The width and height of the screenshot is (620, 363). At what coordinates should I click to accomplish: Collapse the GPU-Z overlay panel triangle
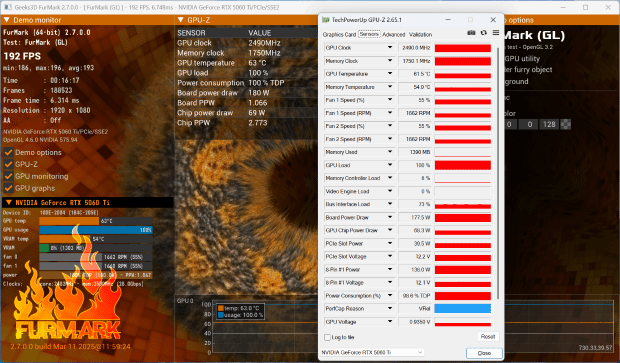(x=181, y=20)
